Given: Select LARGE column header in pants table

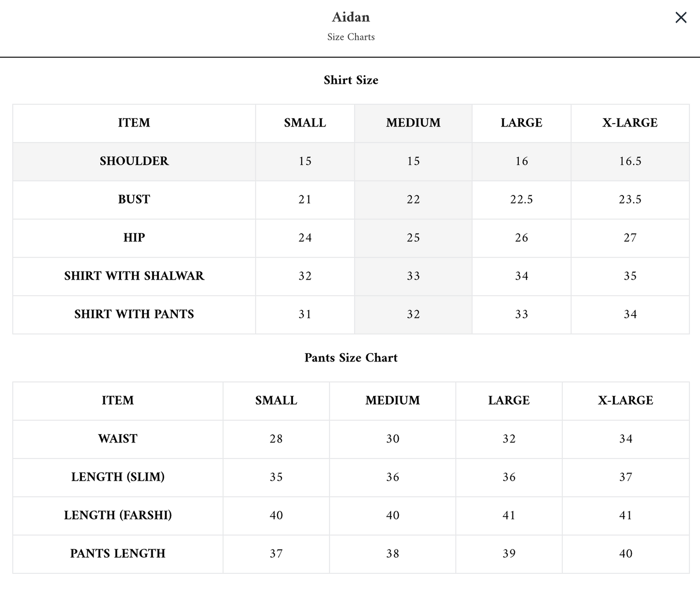Looking at the screenshot, I should (509, 400).
